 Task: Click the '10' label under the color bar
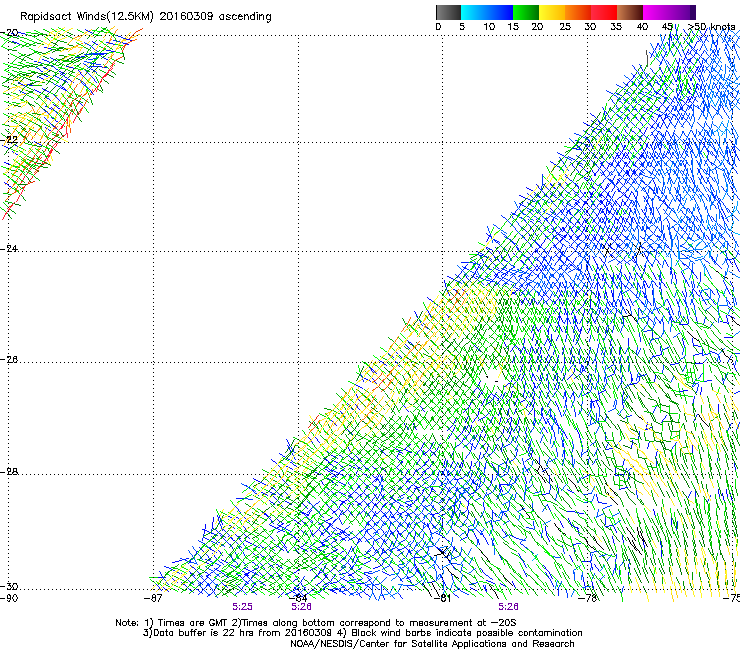489,27
